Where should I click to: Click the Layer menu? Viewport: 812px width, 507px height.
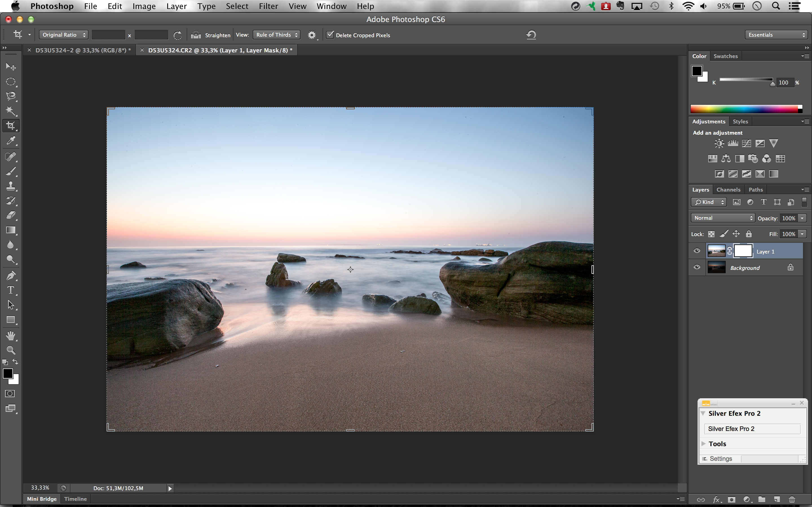click(x=175, y=6)
